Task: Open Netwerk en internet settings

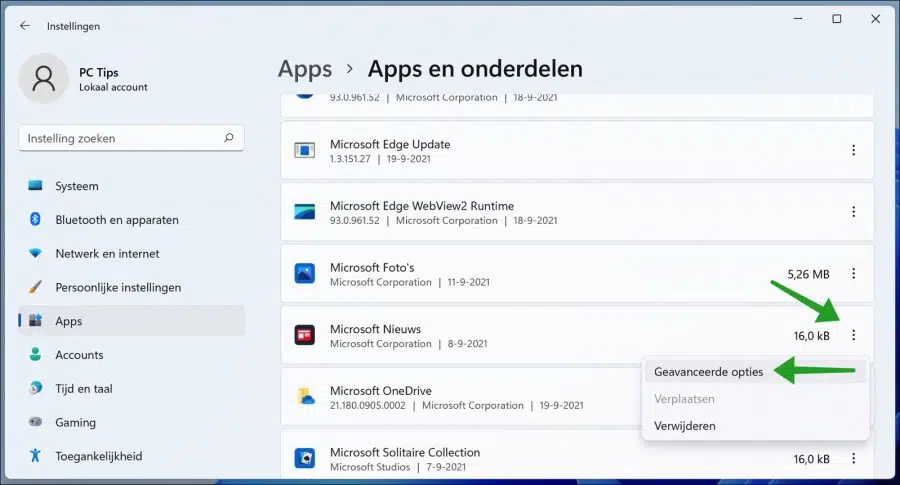Action: click(x=132, y=253)
